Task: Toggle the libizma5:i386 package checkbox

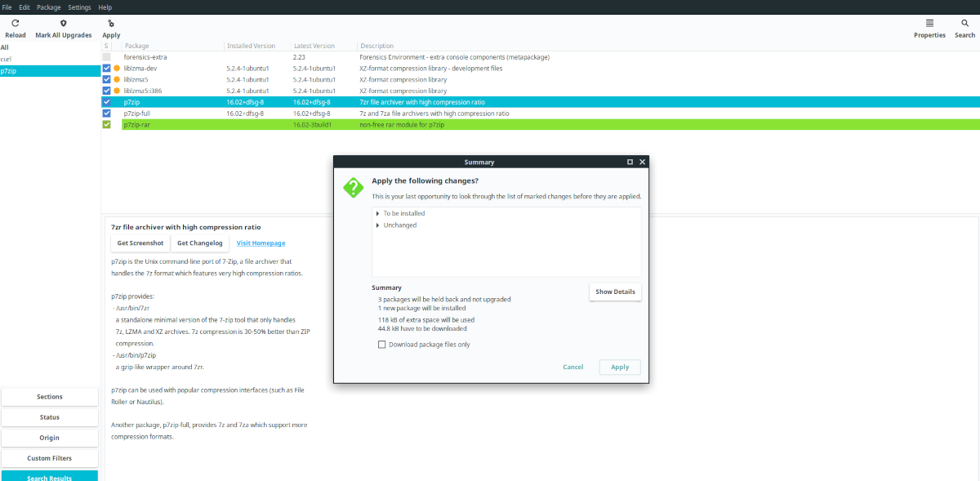Action: (106, 91)
